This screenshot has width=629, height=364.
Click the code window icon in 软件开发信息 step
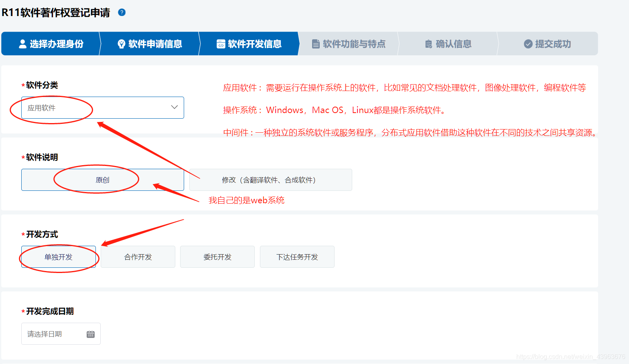coord(221,44)
